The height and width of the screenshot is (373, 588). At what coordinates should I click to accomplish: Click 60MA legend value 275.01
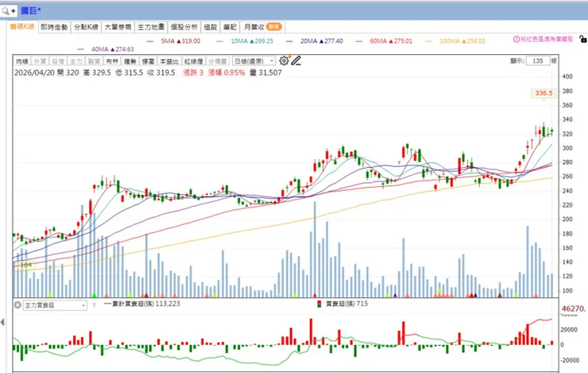403,41
